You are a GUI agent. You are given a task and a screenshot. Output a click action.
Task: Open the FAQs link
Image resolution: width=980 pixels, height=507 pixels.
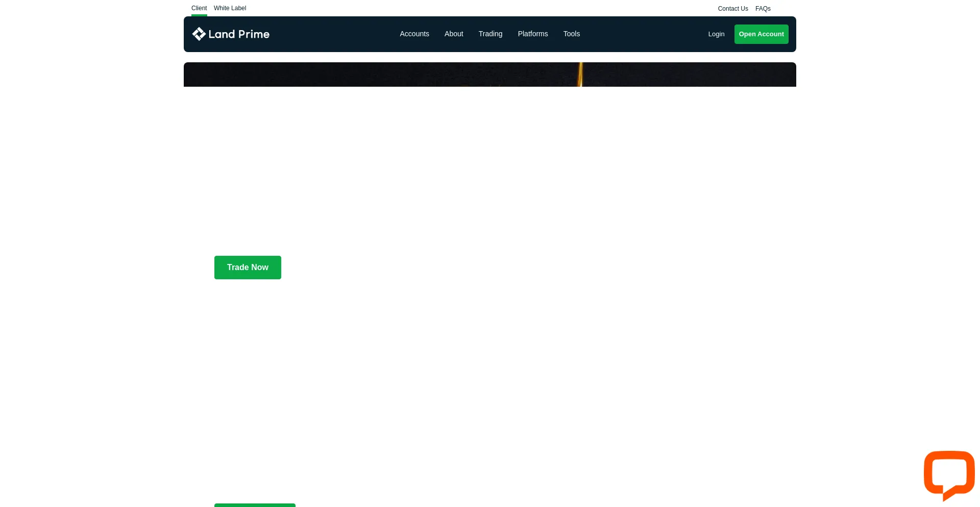point(763,9)
